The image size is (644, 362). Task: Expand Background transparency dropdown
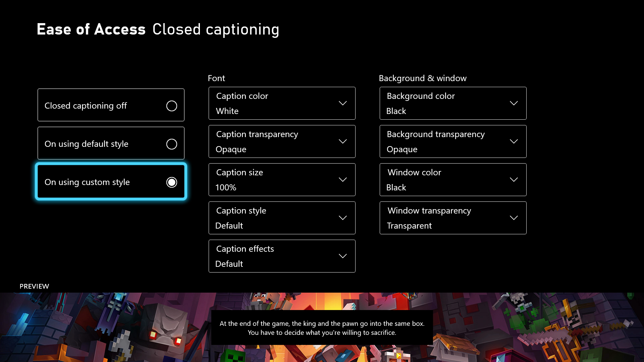tap(452, 141)
